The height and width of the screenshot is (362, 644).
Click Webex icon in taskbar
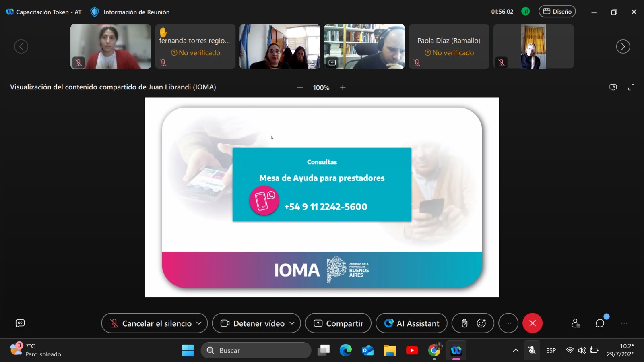[x=456, y=350]
